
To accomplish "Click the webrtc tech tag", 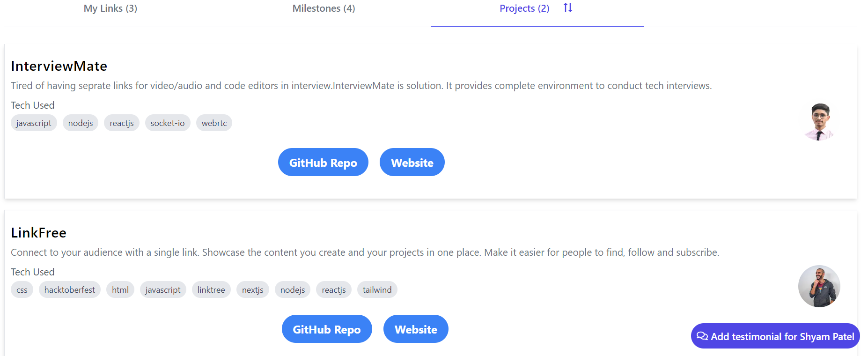I will click(214, 123).
